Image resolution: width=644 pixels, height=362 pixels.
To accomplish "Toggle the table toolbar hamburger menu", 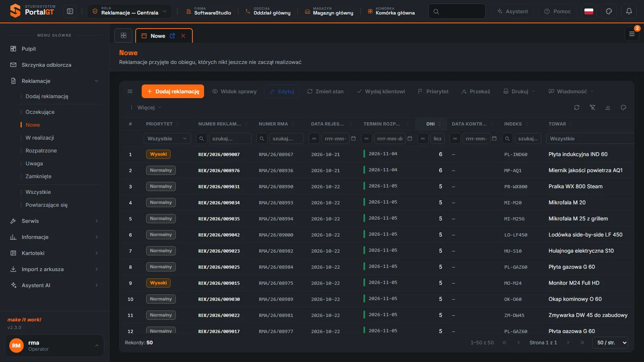I will 130,91.
